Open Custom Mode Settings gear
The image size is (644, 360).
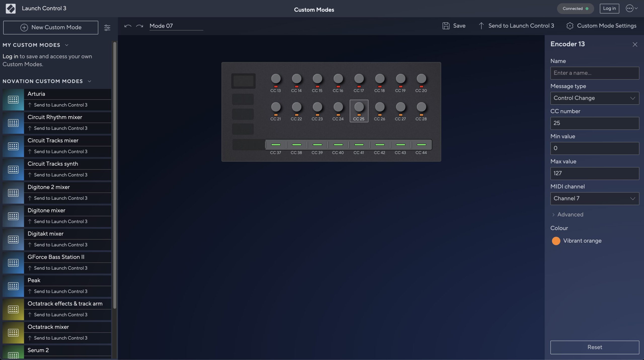tap(570, 26)
